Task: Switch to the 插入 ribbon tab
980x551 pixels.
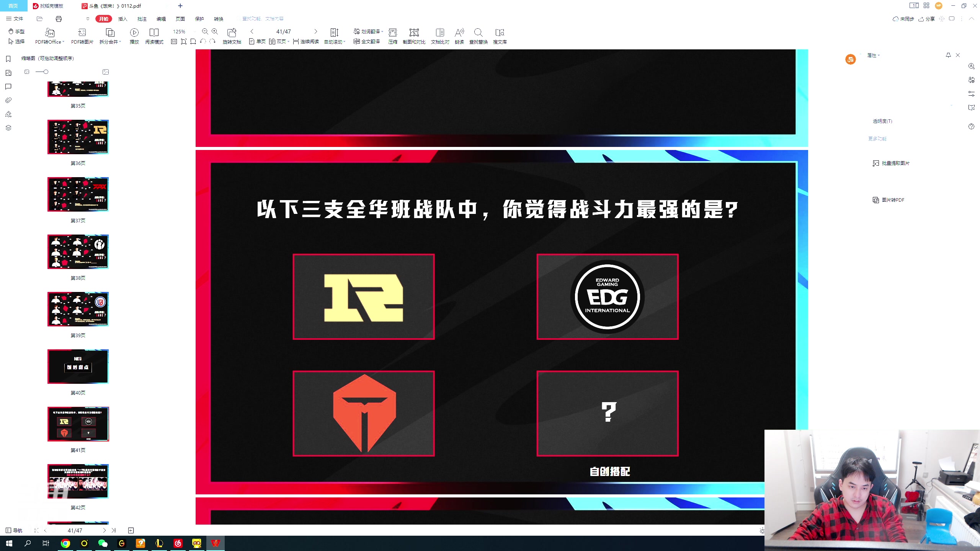Action: pos(122,19)
